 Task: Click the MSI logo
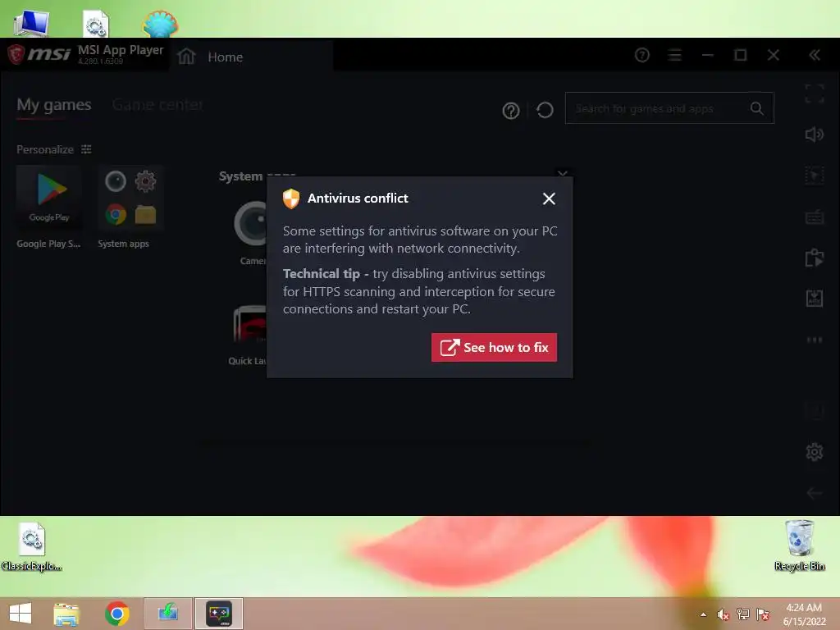click(x=39, y=54)
